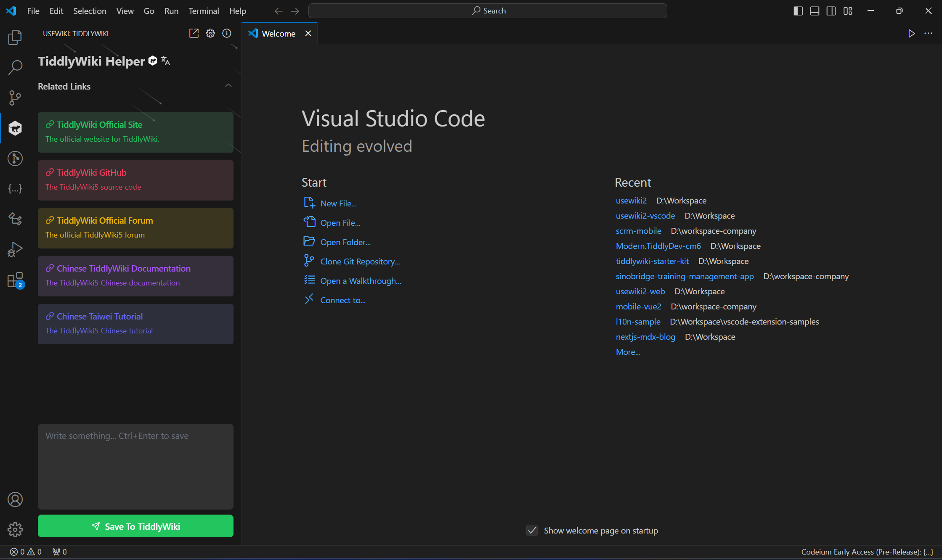
Task: Open Chinese Taiwei Tutorial card
Action: tap(135, 324)
